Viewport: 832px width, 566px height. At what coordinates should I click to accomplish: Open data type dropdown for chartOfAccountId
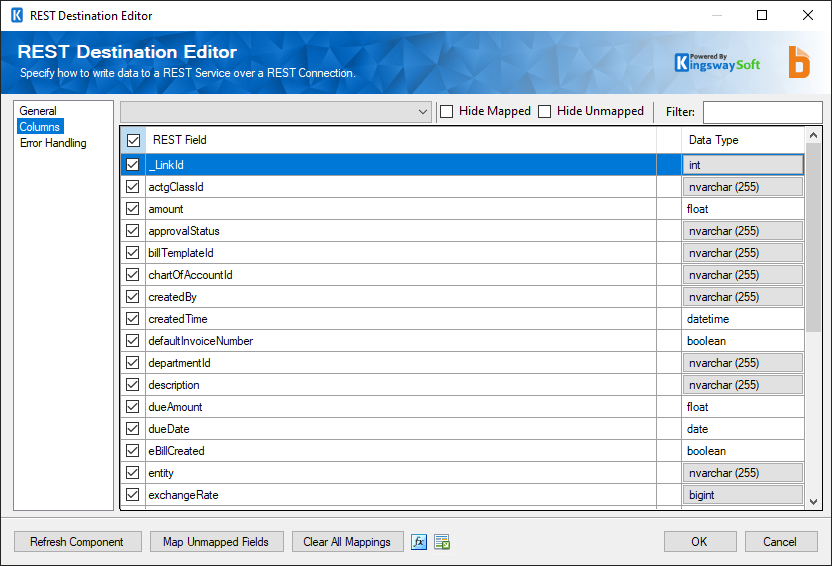[743, 275]
